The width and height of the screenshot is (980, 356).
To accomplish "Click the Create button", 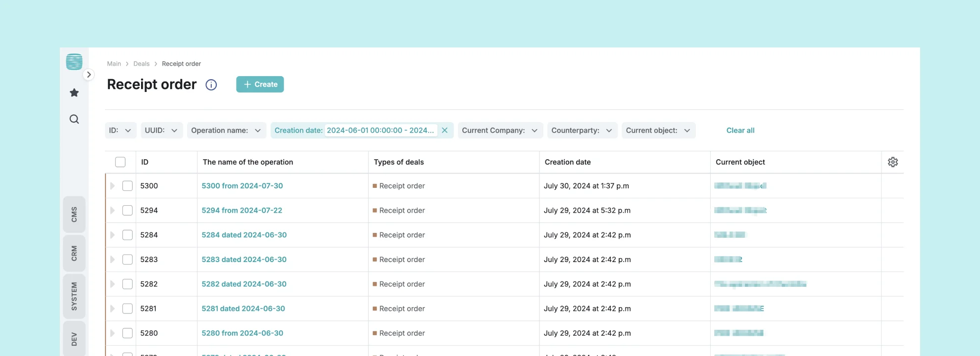I will [260, 85].
